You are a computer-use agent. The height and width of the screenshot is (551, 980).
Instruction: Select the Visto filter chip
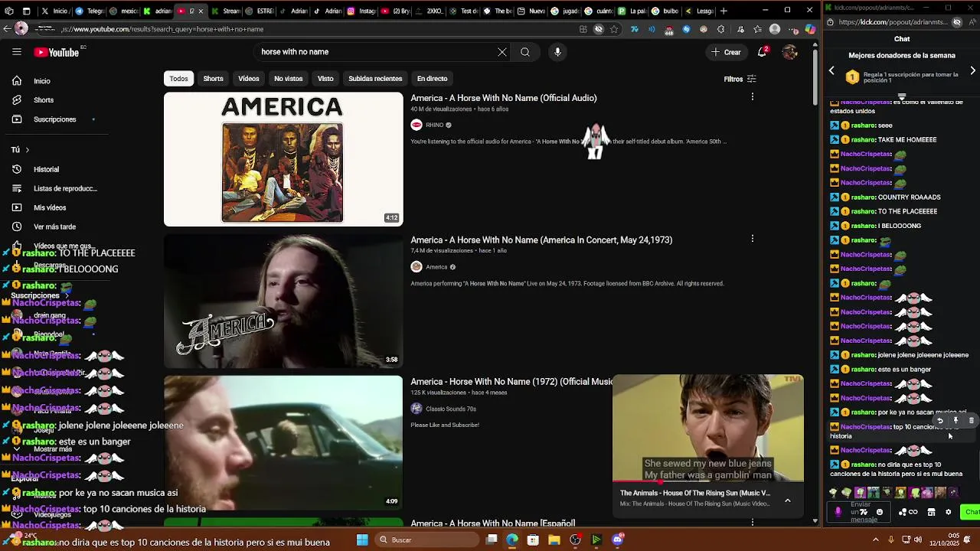[x=325, y=79]
